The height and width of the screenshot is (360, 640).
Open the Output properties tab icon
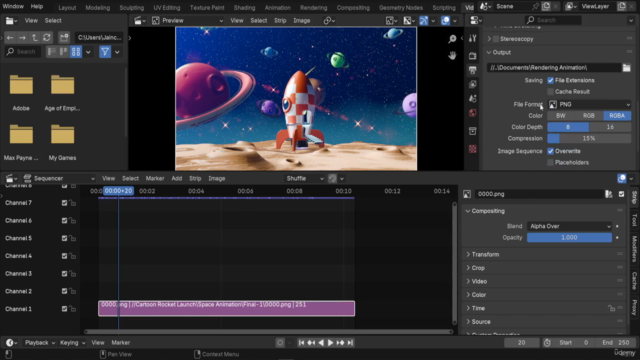(x=473, y=70)
